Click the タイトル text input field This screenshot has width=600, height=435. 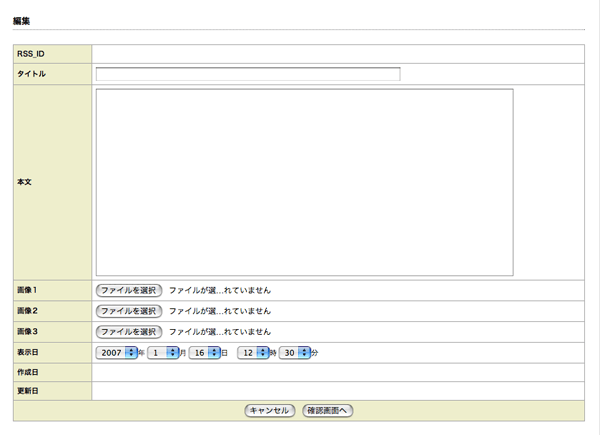coord(248,74)
